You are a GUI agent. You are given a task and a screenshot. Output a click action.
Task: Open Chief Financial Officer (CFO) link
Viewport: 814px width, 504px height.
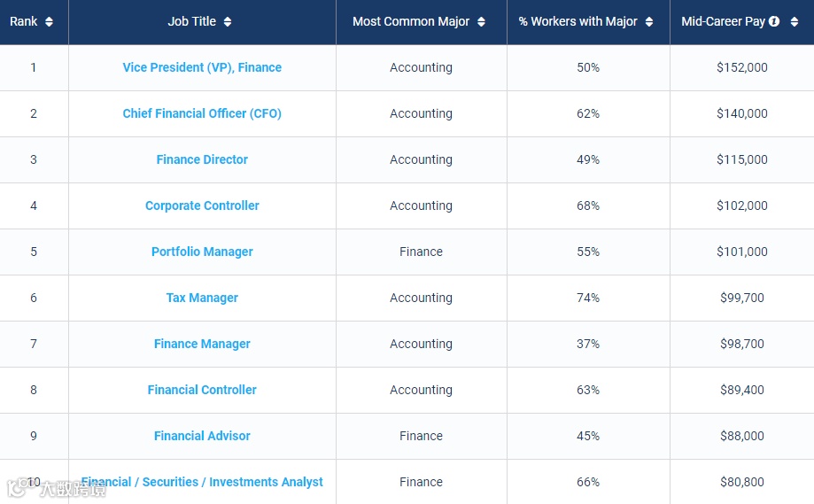[x=202, y=113]
